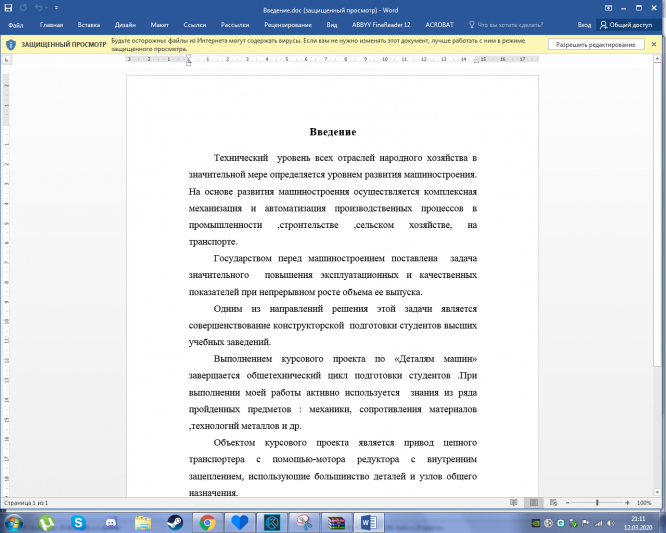
Task: Open Steam from the taskbar
Action: coord(175,522)
